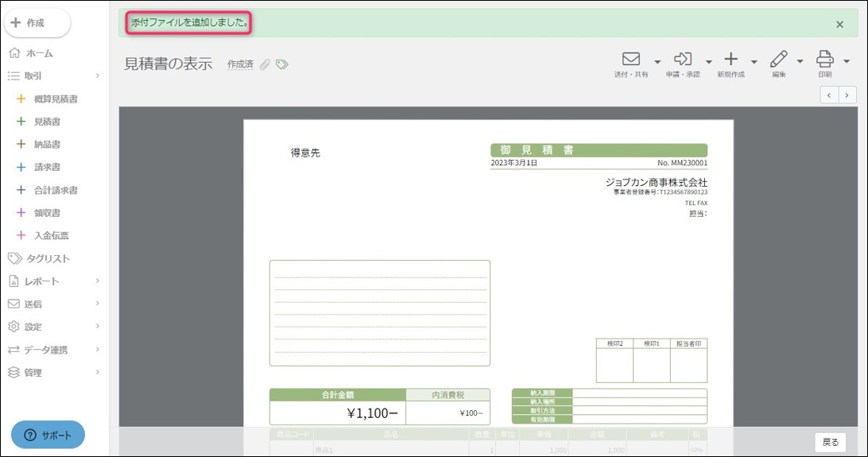Open 入金伝票 from sidebar
Screen dimensions: 868x457
tap(52, 236)
